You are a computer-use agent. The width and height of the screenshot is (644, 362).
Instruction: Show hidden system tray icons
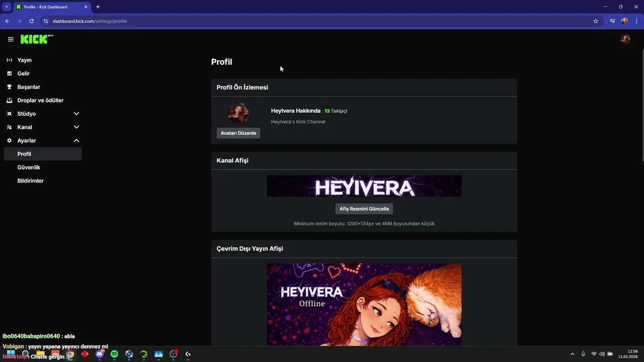[x=572, y=354]
